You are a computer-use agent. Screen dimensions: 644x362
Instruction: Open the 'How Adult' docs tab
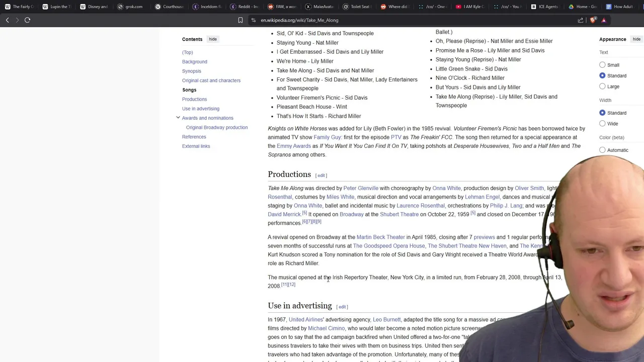[x=620, y=7]
